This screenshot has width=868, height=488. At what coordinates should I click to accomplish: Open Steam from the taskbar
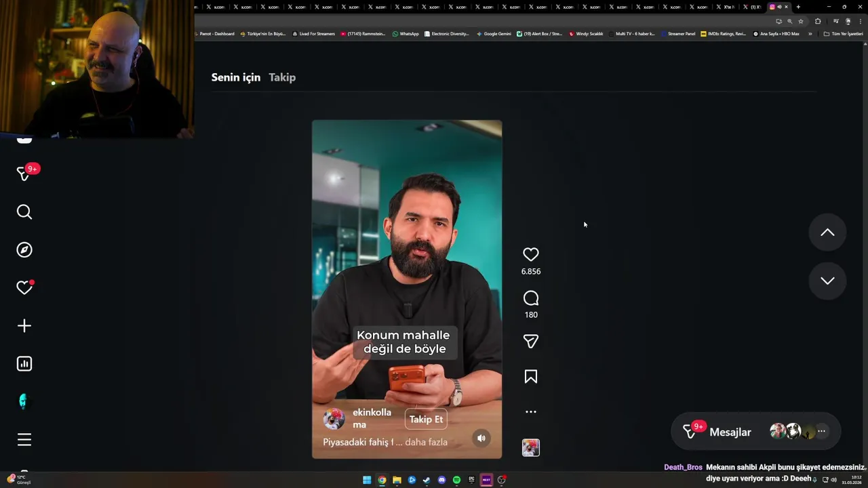427,480
